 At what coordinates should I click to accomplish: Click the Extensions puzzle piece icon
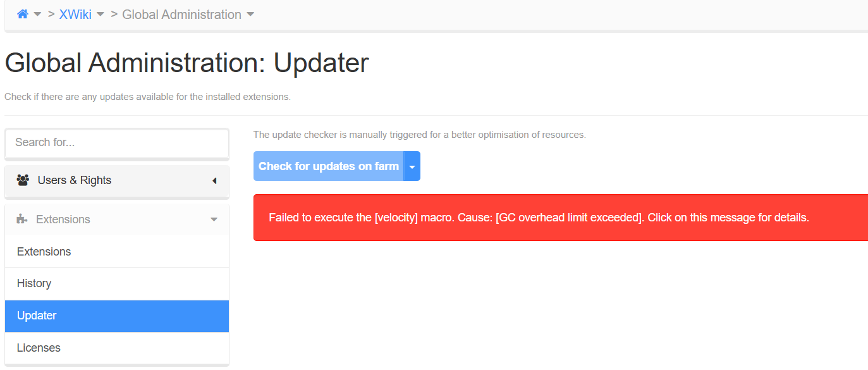pyautogui.click(x=22, y=219)
